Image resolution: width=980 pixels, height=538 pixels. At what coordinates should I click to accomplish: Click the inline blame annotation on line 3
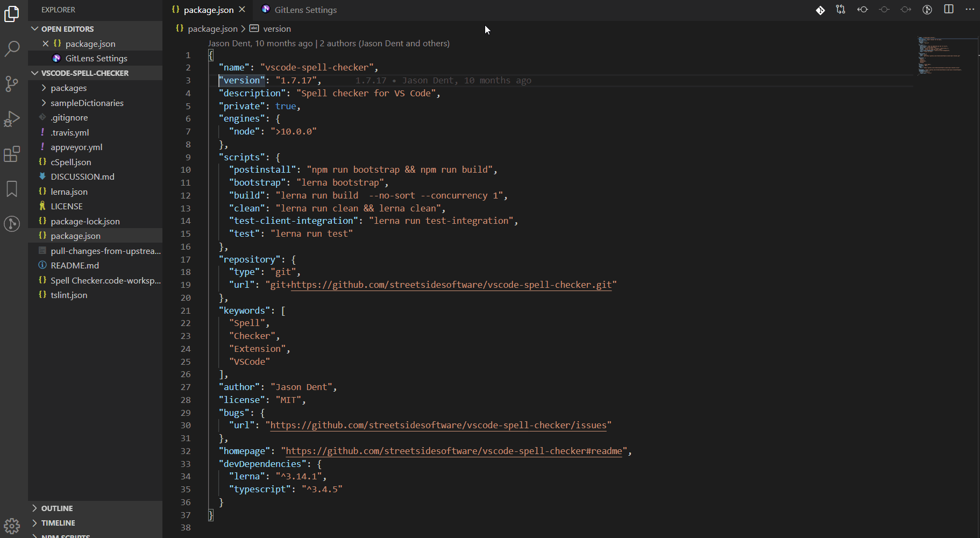click(x=443, y=80)
